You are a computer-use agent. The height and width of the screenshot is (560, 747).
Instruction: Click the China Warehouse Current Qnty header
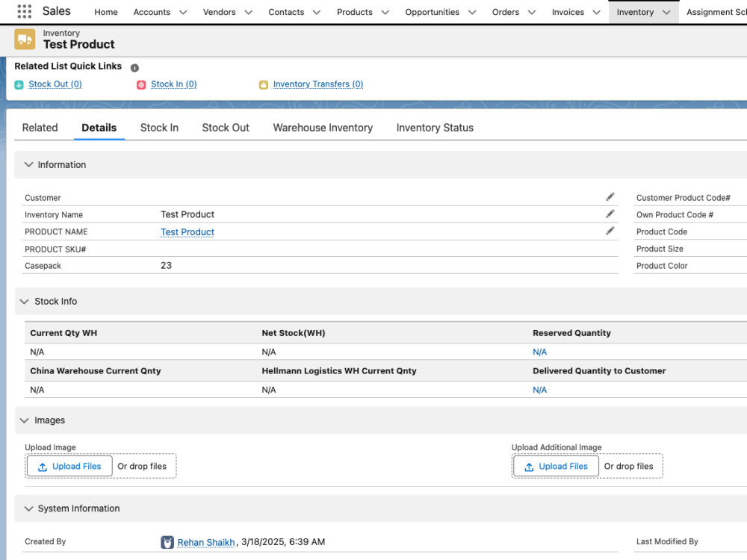96,371
